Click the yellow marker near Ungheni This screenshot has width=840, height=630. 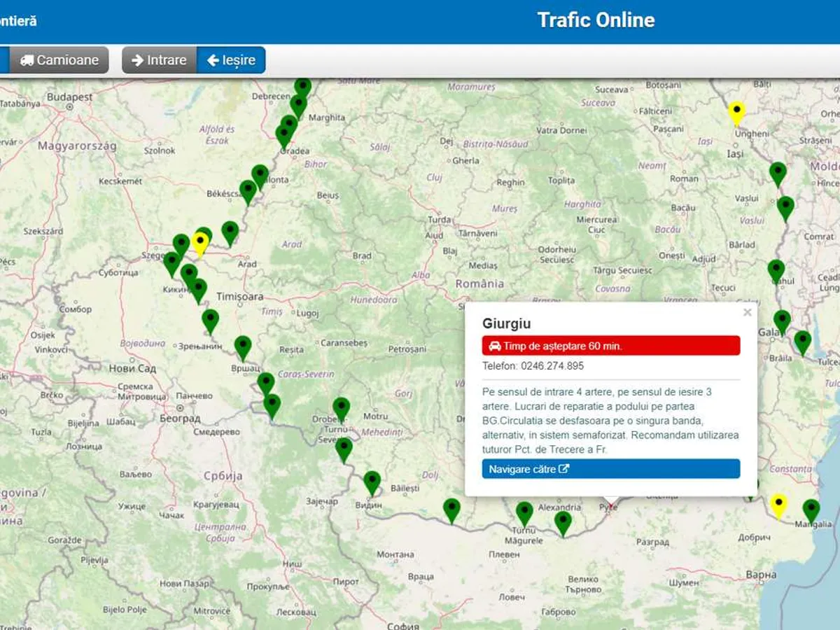pos(736,111)
